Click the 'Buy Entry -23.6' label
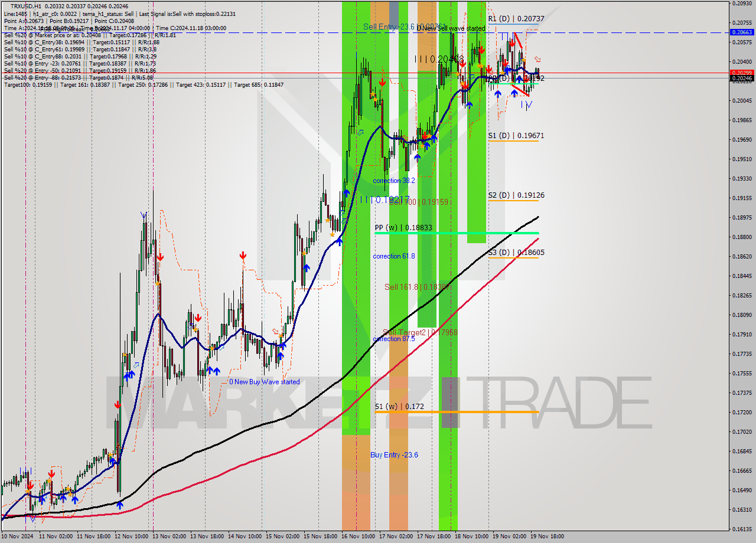 [x=394, y=454]
